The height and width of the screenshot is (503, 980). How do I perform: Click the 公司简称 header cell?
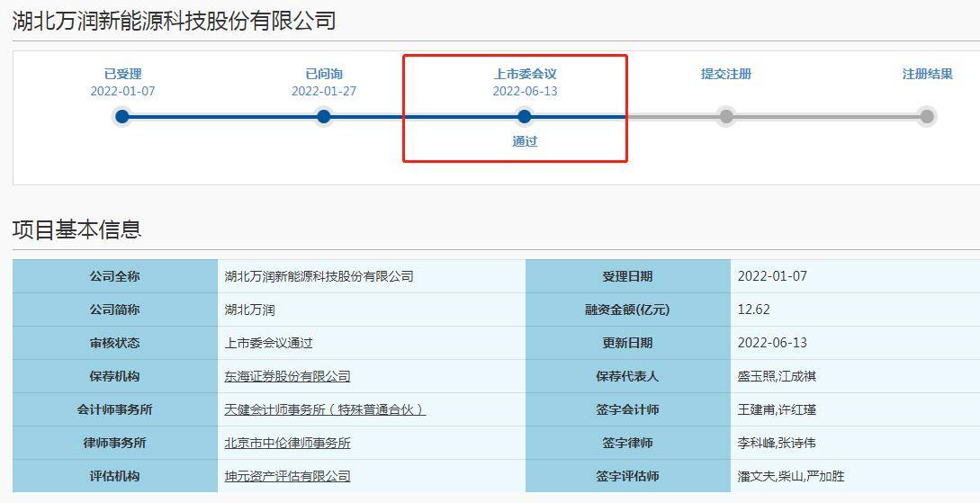[x=115, y=310]
